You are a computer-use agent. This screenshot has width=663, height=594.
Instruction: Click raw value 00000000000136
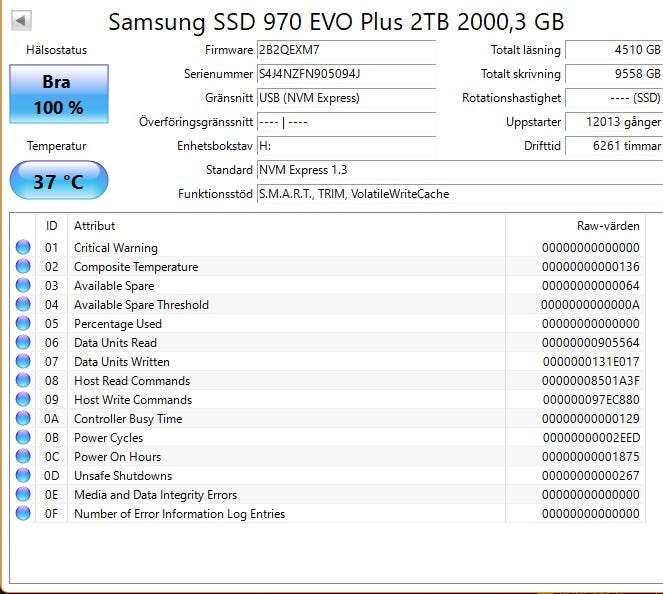[591, 267]
